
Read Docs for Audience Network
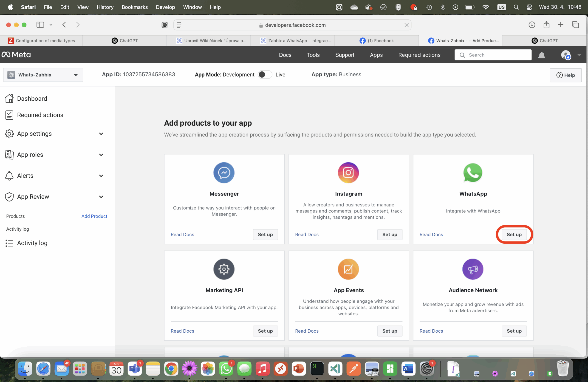pyautogui.click(x=431, y=331)
